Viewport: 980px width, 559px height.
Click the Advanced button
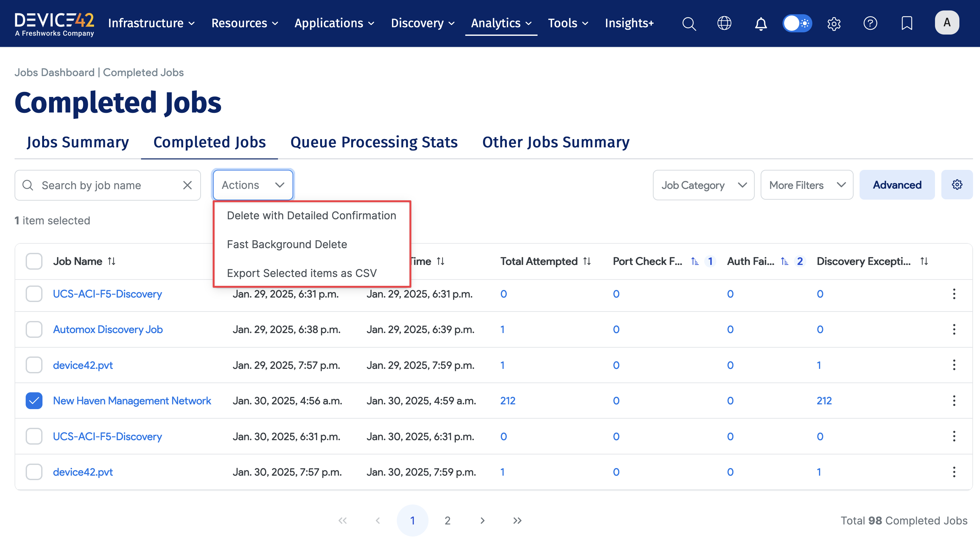point(897,185)
